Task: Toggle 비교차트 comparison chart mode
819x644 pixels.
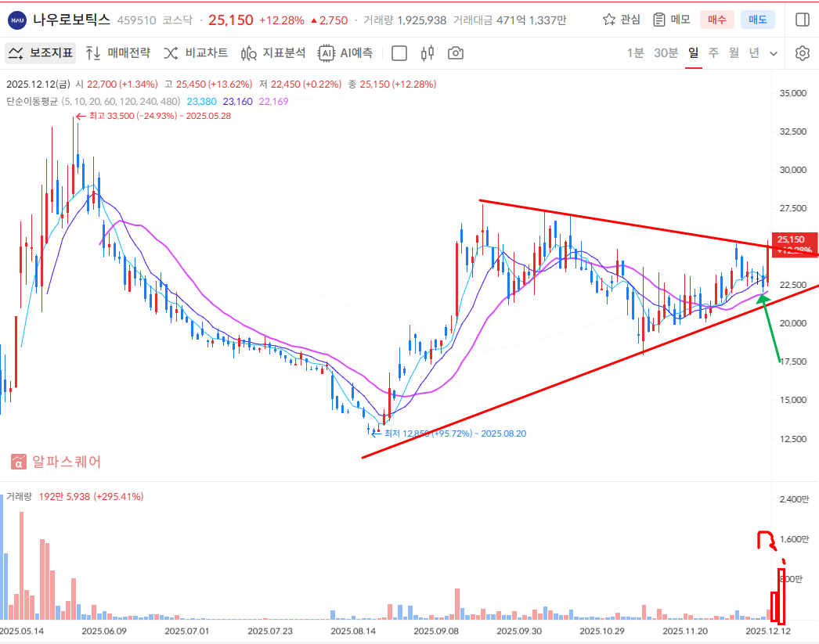Action: [196, 53]
